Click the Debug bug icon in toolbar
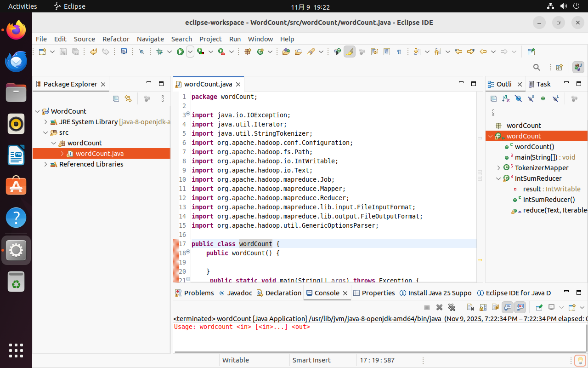This screenshot has width=588, height=368. point(159,52)
